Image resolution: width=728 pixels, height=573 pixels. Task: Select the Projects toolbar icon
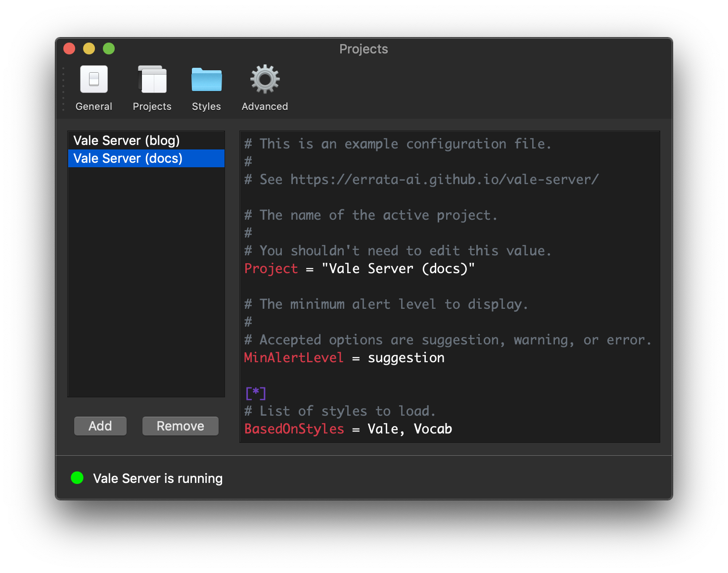[x=152, y=80]
